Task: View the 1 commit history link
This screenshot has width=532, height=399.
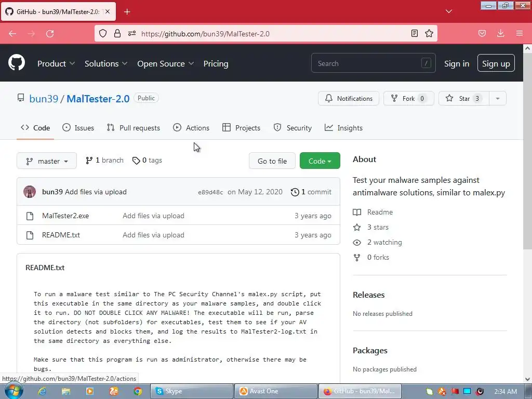Action: pyautogui.click(x=311, y=192)
